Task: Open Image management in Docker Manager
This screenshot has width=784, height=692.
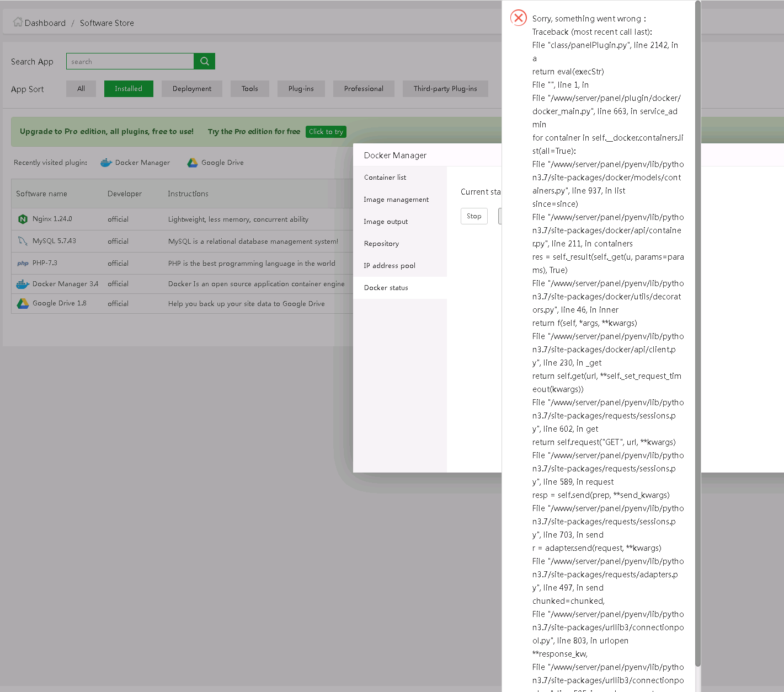Action: pos(400,200)
